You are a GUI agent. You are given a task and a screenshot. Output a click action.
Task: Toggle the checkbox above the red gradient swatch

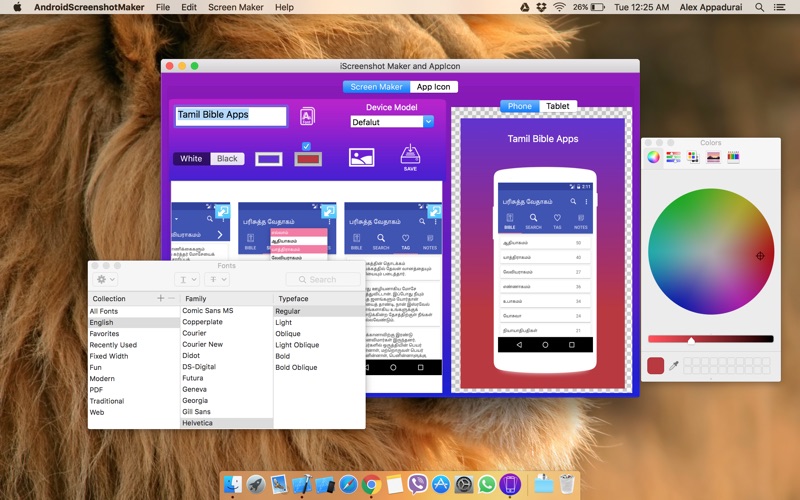[x=306, y=146]
